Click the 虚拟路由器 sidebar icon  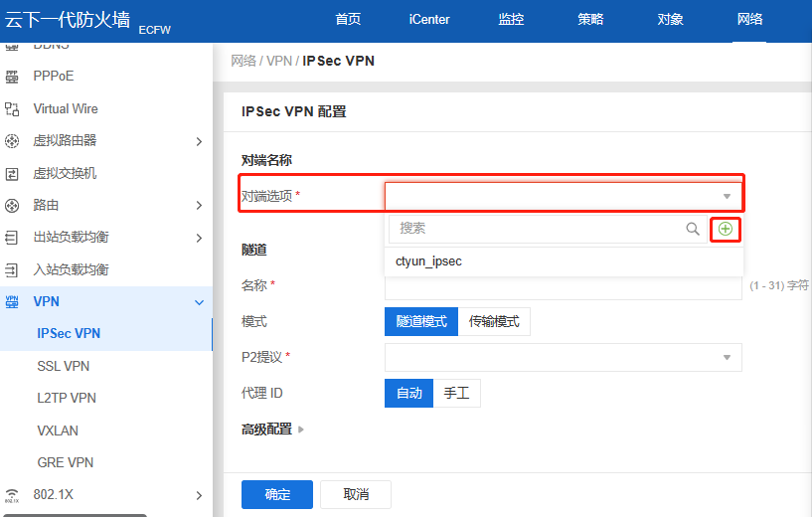coord(13,141)
